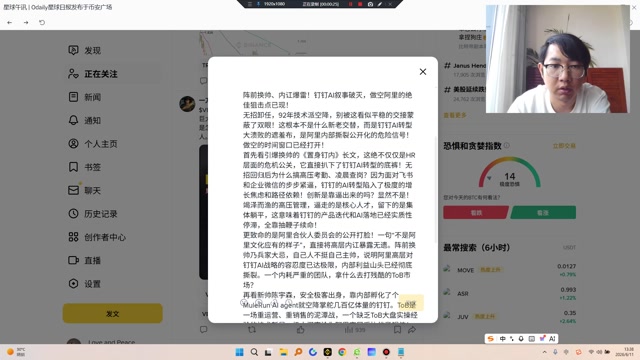
Task: Go forward with browser forward arrow
Action: (x=26, y=22)
